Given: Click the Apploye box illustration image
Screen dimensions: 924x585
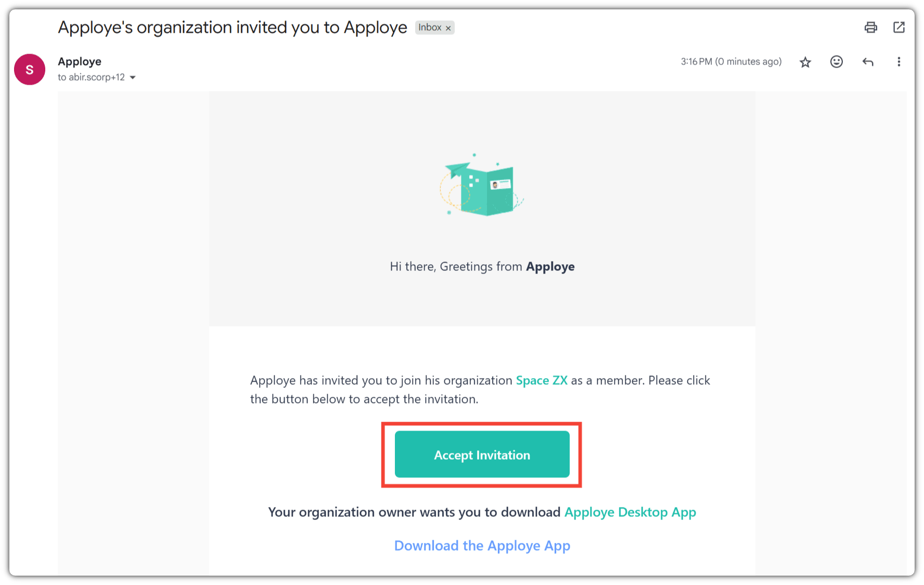Looking at the screenshot, I should (482, 185).
